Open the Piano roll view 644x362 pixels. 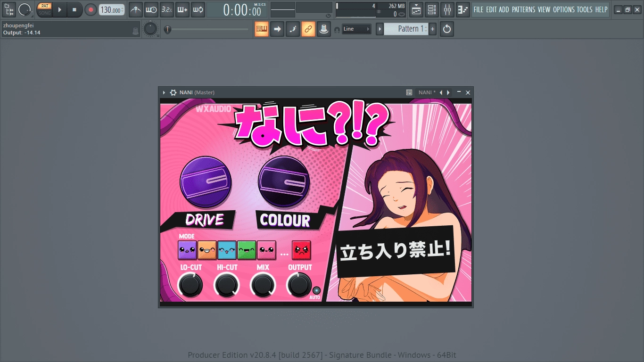coord(463,9)
